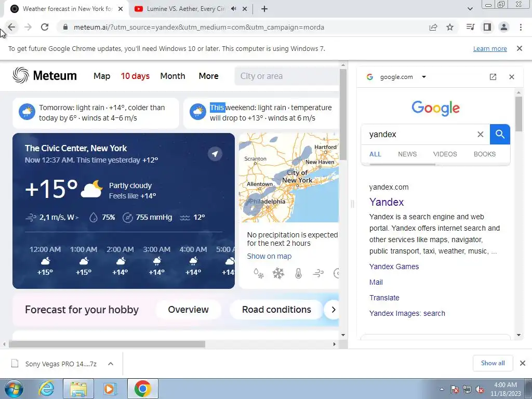Open the Chrome three-dot menu

click(521, 27)
